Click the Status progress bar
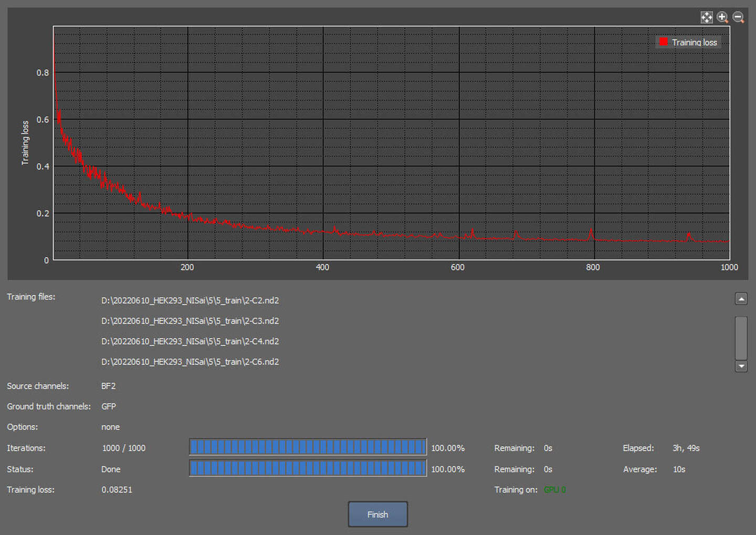This screenshot has height=535, width=756. [308, 468]
